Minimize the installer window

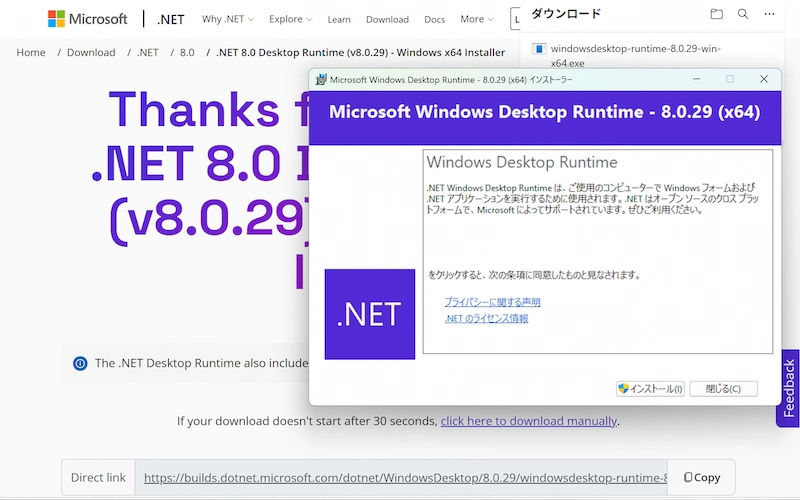(696, 79)
